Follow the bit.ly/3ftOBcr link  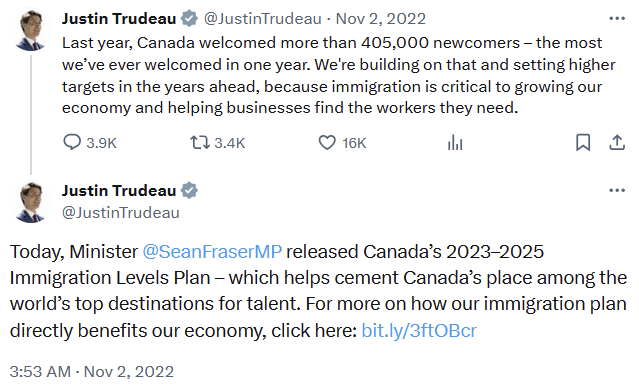click(x=419, y=331)
